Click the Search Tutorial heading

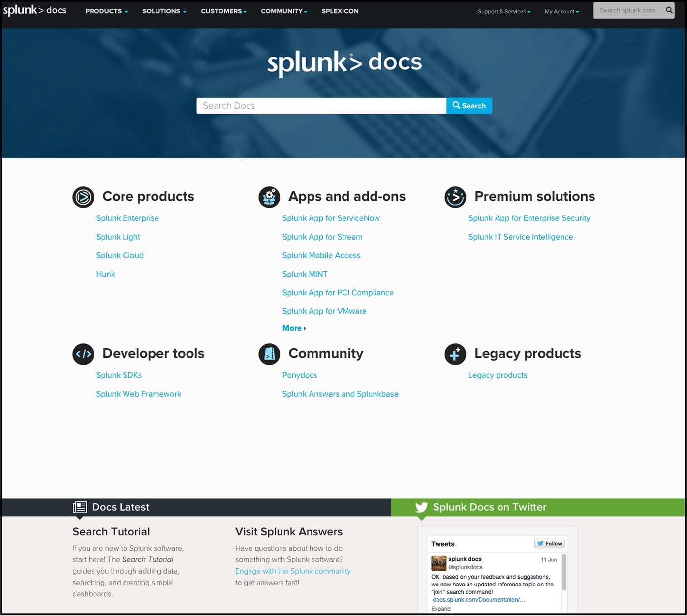111,532
